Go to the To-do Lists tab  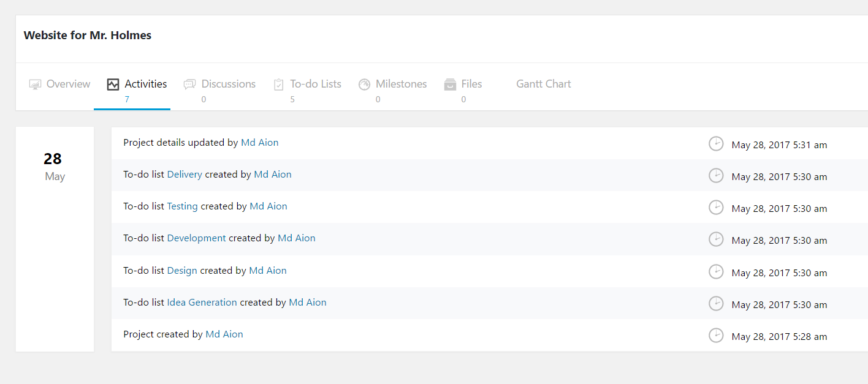[x=315, y=84]
